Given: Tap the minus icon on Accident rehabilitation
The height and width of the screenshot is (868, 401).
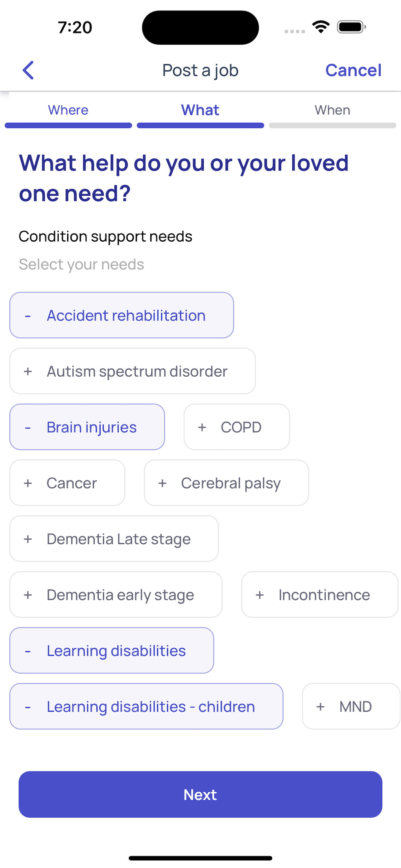Looking at the screenshot, I should click(28, 316).
